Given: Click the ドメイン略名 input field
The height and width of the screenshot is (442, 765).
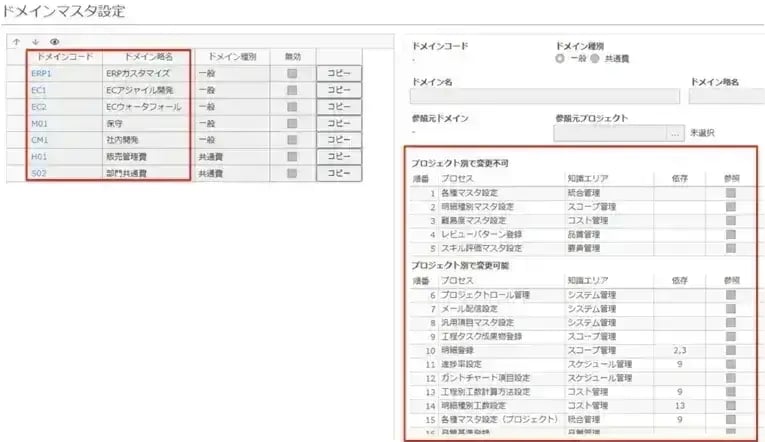Looking at the screenshot, I should tap(726, 97).
